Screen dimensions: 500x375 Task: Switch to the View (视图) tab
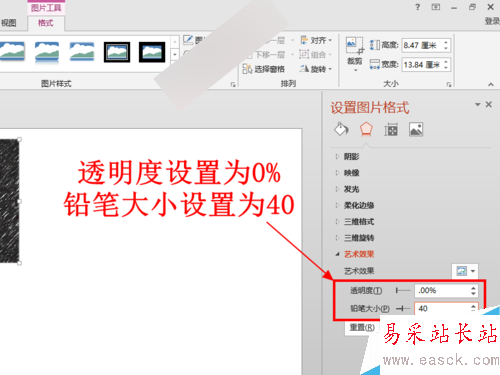pos(8,23)
